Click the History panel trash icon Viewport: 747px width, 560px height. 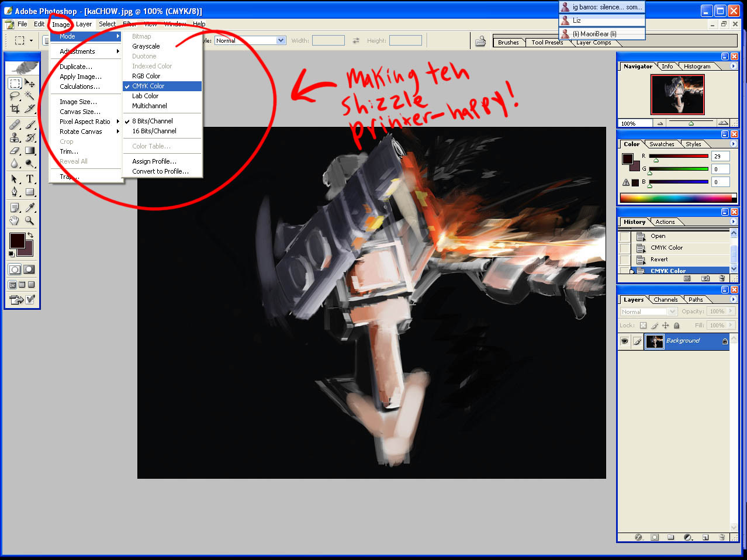(722, 279)
